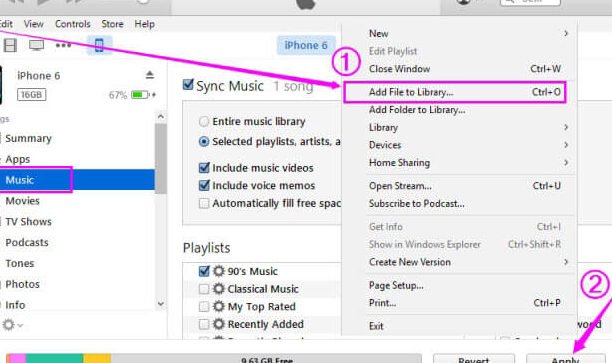Click the iPhone 6 device button
612x363 pixels.
click(306, 45)
